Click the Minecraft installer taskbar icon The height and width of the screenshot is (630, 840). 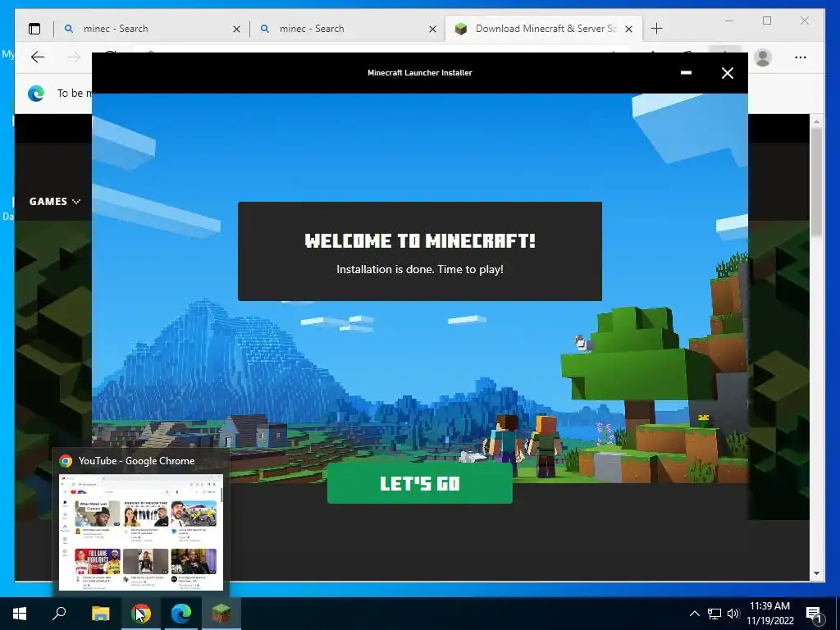[221, 614]
